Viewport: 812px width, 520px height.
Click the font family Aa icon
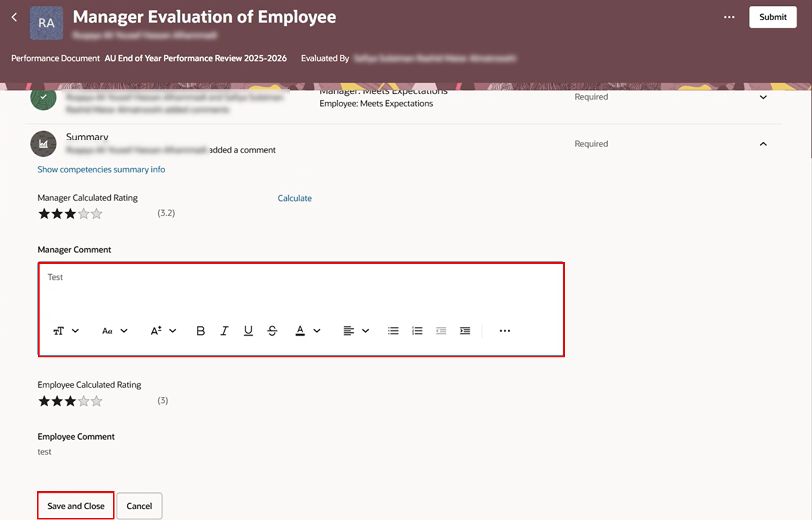pos(107,331)
